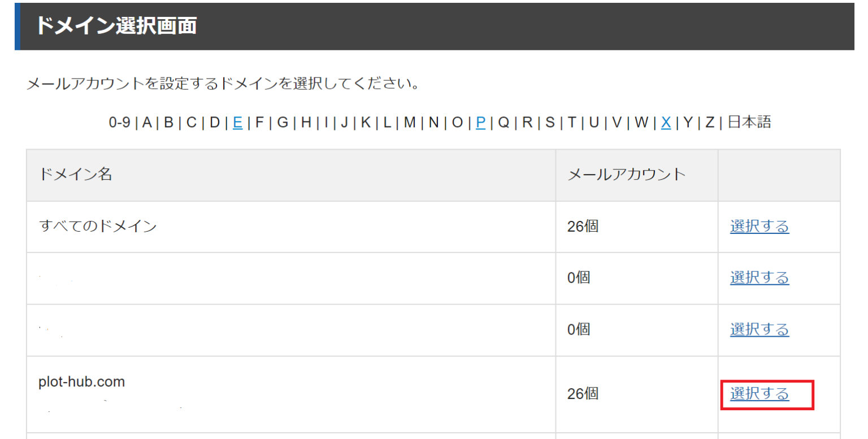Image resolution: width=868 pixels, height=439 pixels.
Task: Click 選択する for すべてのドメイン
Action: pos(759,227)
